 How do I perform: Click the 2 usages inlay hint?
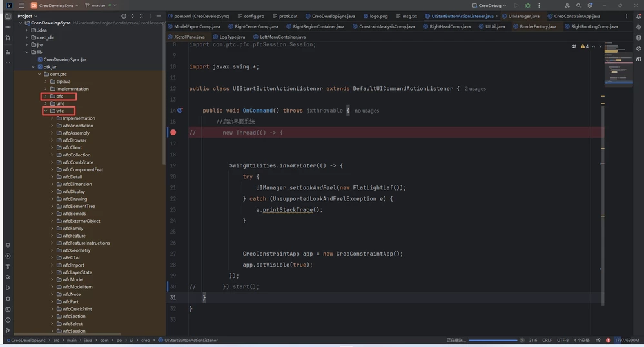pos(475,89)
